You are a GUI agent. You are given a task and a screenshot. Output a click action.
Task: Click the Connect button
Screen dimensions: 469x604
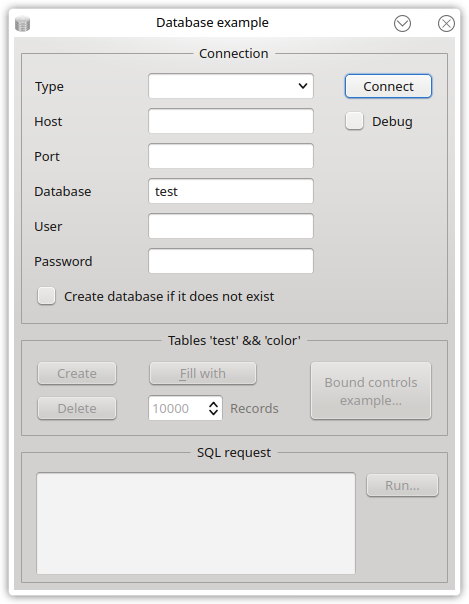pos(388,86)
